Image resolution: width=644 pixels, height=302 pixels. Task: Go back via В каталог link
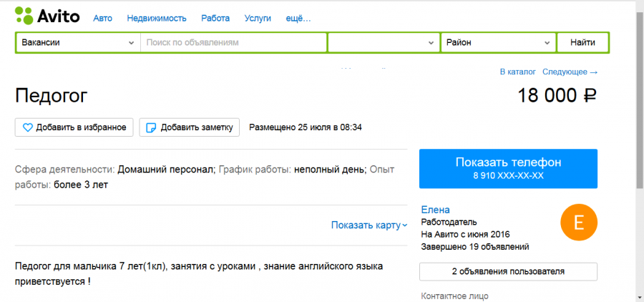517,72
